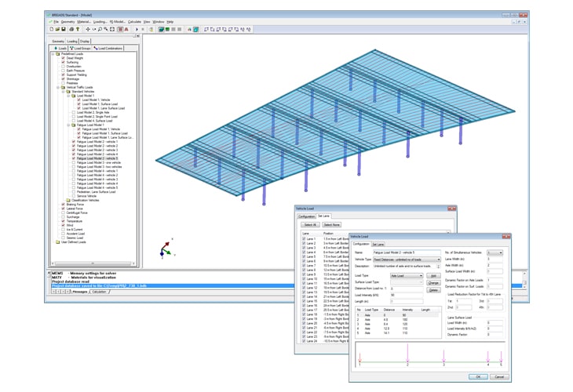Click the question-mark help toolbar icon
Screen dimensions: 573x392
78,29
